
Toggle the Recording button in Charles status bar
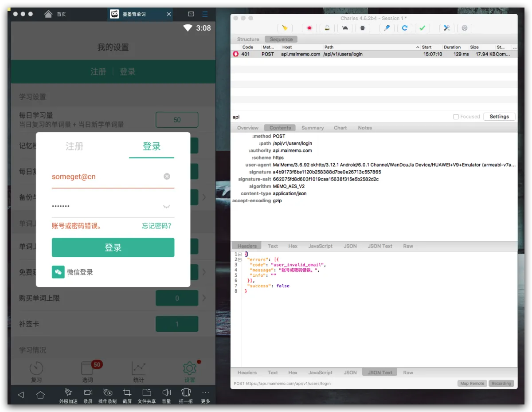point(501,384)
